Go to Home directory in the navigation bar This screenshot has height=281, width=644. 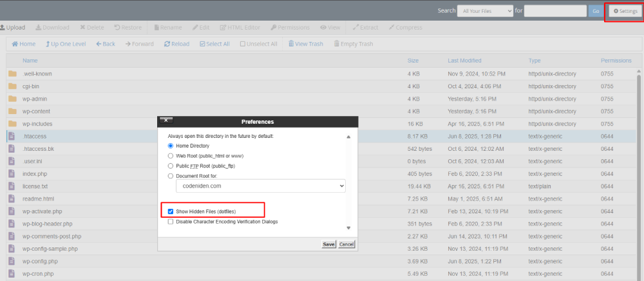click(x=23, y=44)
